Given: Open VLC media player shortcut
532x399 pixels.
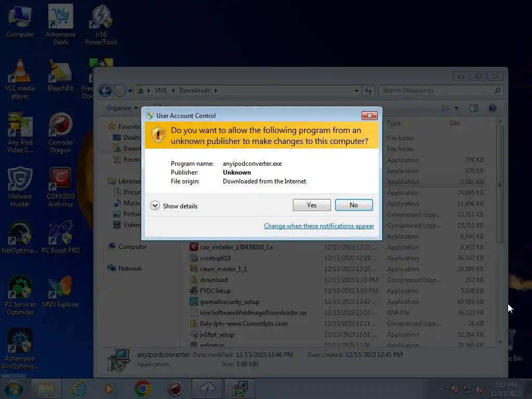Looking at the screenshot, I should pyautogui.click(x=20, y=79).
